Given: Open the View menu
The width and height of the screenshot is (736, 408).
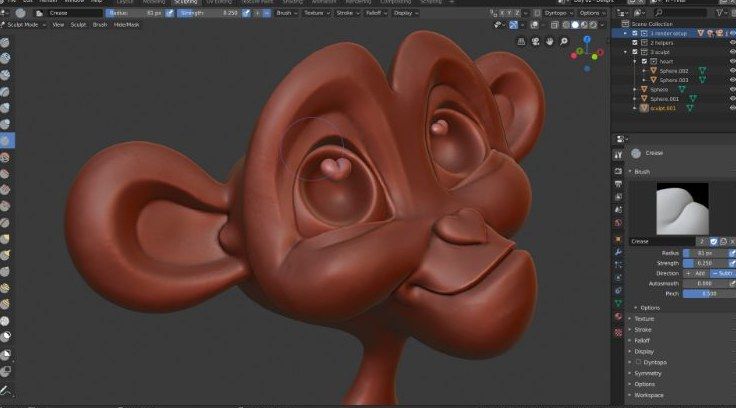Looking at the screenshot, I should coord(58,25).
